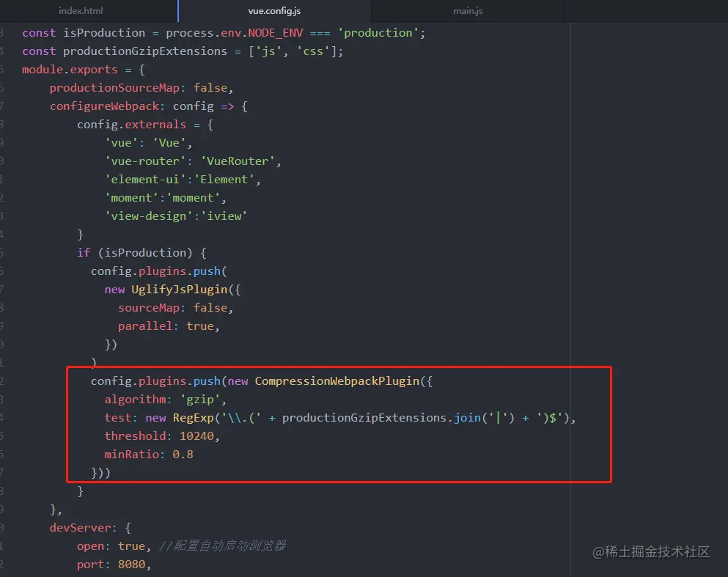The width and height of the screenshot is (728, 577).
Task: Click the word isProduction in first const line
Action: click(104, 33)
